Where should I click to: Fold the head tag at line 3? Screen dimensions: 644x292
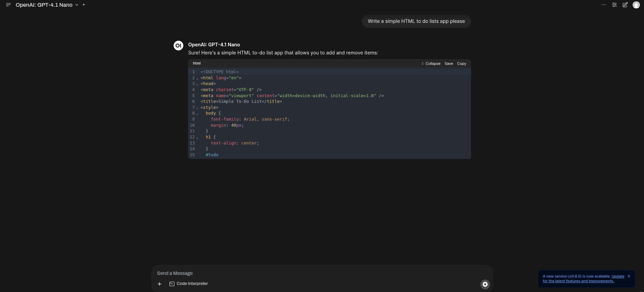197,84
